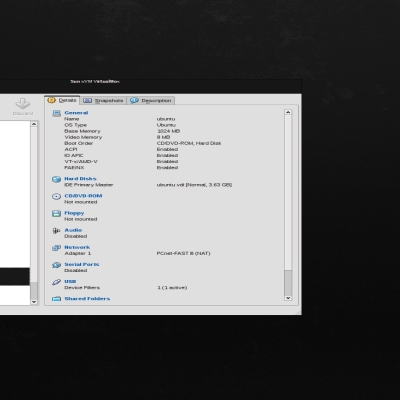
Task: Click the Description tab bubble icon
Action: [x=134, y=100]
